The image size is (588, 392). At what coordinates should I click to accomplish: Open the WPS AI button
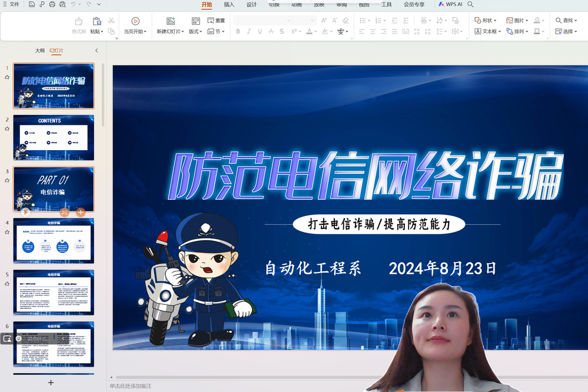[x=450, y=5]
